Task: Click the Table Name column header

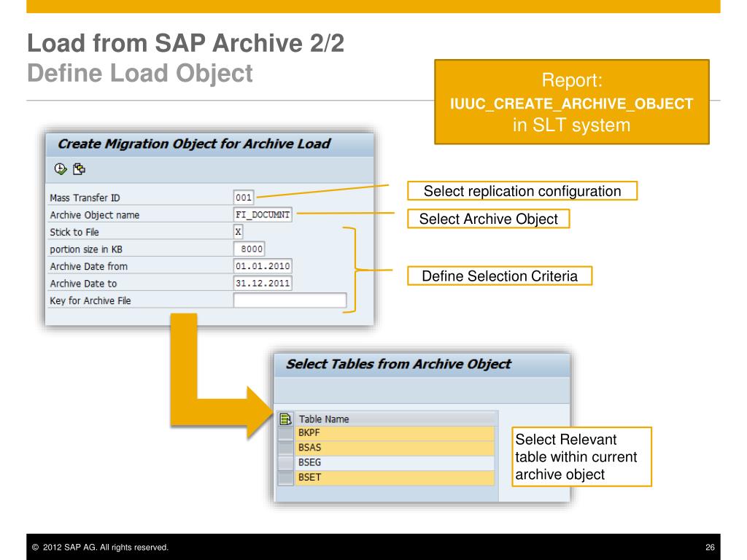Action: tap(396, 419)
